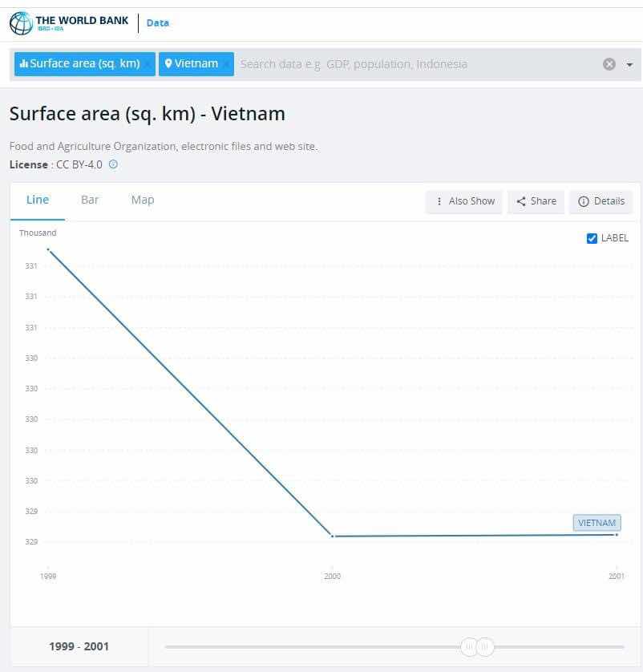
Task: Open the Also Show options menu
Action: (464, 201)
